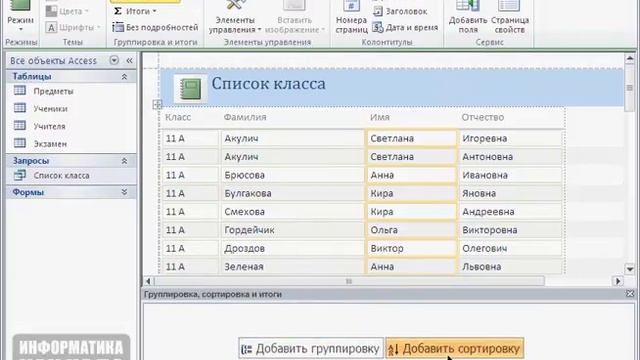This screenshot has width=640, height=360.
Task: Collapse the navigation pane with double chevron
Action: click(129, 61)
